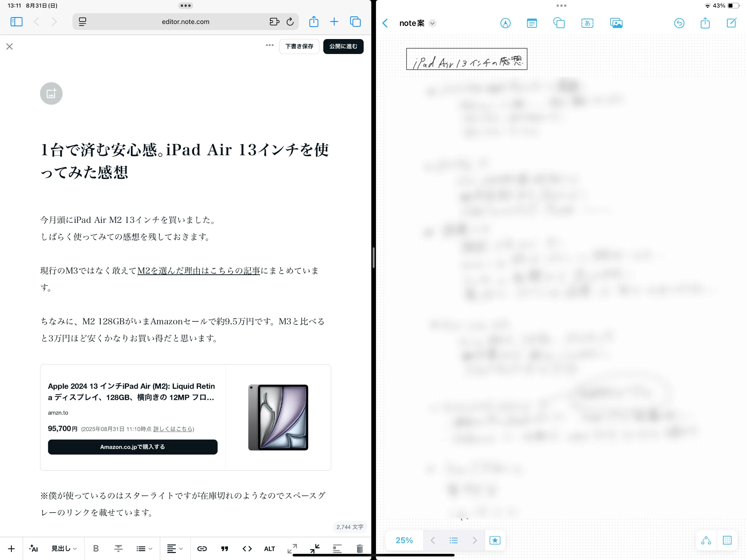
Task: Go back from the note案 document
Action: click(385, 23)
